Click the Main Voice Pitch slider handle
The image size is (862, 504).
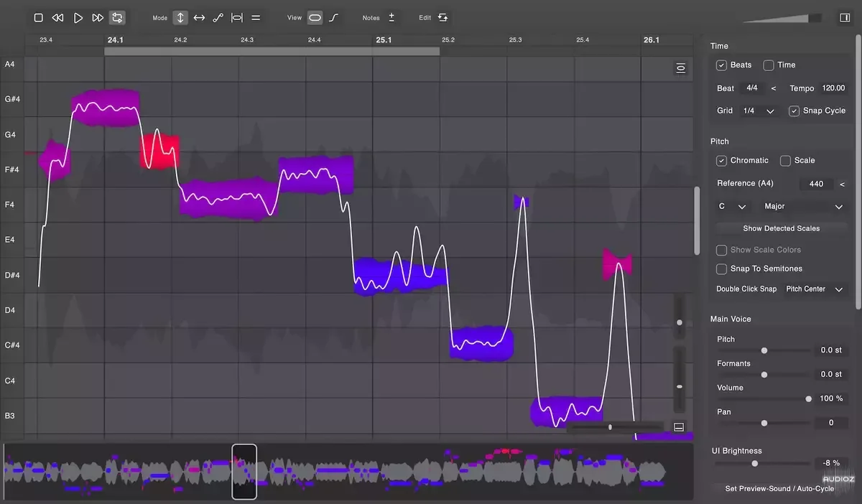764,350
